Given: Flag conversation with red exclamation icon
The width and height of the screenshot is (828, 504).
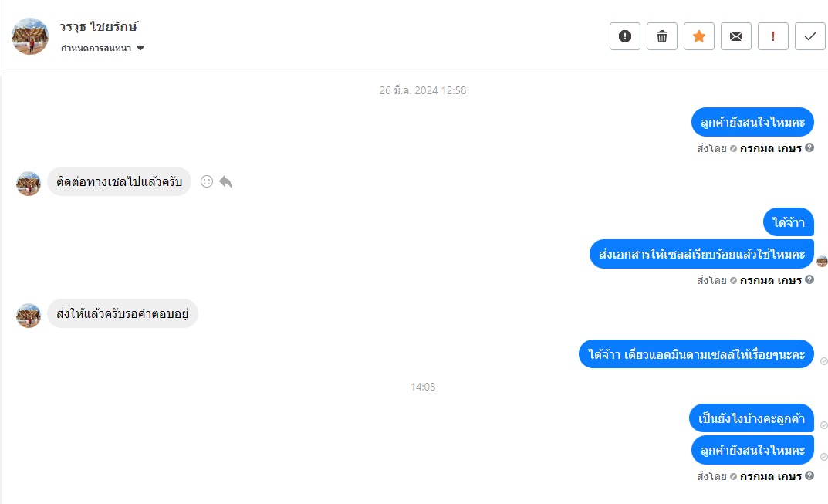Looking at the screenshot, I should point(772,36).
